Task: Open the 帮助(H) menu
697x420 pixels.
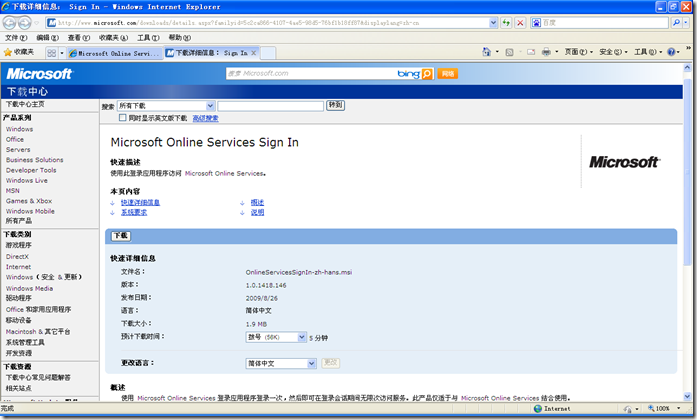Action: point(180,38)
